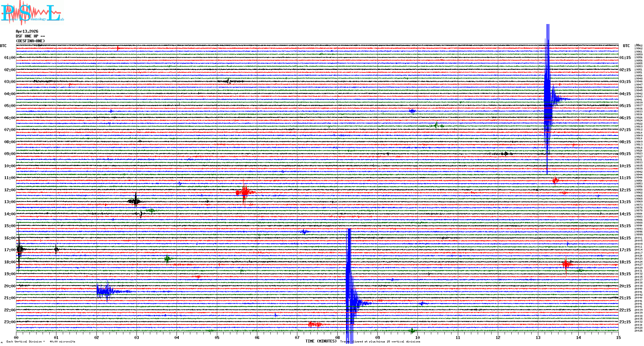The width and height of the screenshot is (644, 346).
Task: Click the 13 minute tick on bottom axis
Action: click(x=538, y=337)
